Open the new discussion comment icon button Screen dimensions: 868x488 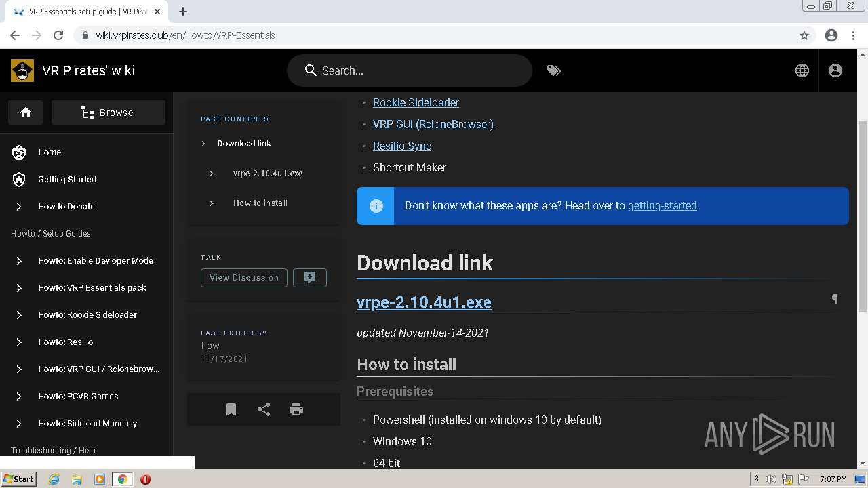(x=310, y=278)
